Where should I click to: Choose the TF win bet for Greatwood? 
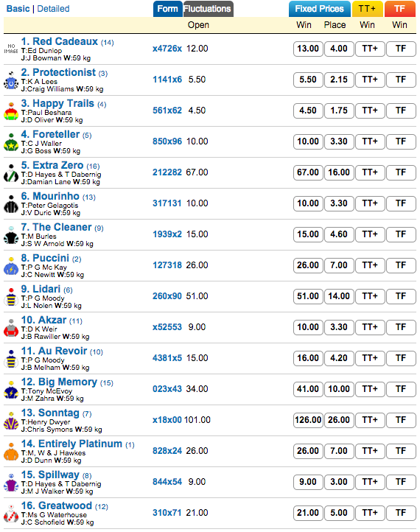401,513
